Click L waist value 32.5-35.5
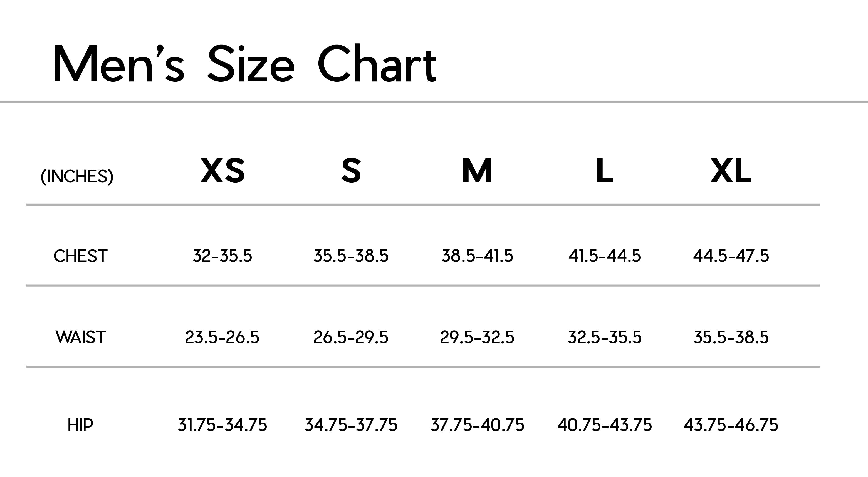 [605, 337]
